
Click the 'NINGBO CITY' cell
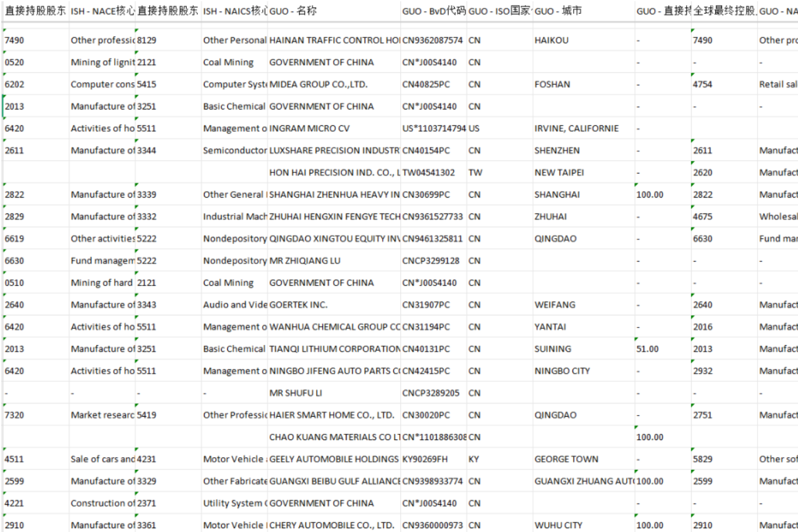584,371
